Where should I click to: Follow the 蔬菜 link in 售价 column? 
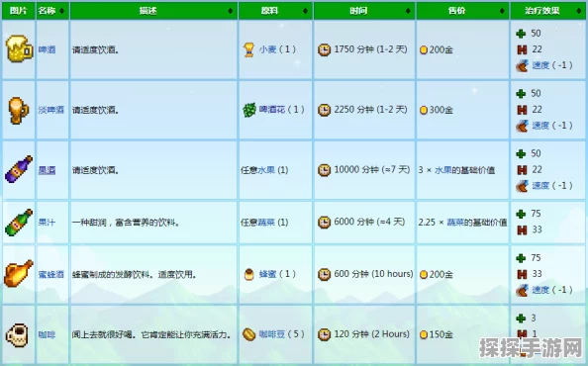click(455, 223)
